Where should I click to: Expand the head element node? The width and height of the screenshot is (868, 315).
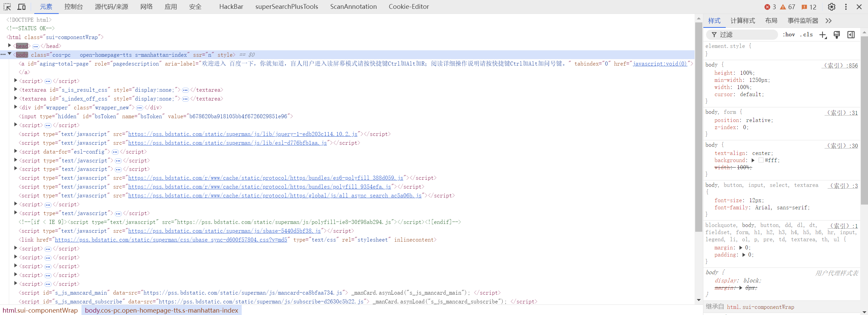10,46
